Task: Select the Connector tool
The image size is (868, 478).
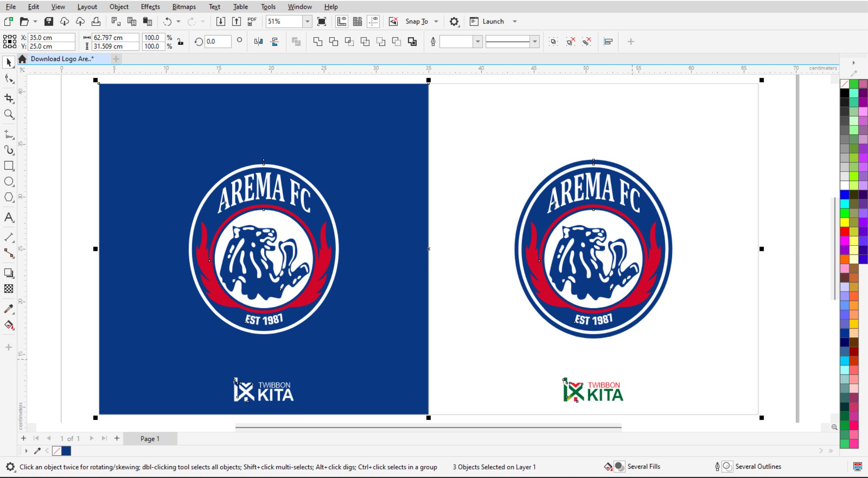Action: [9, 253]
